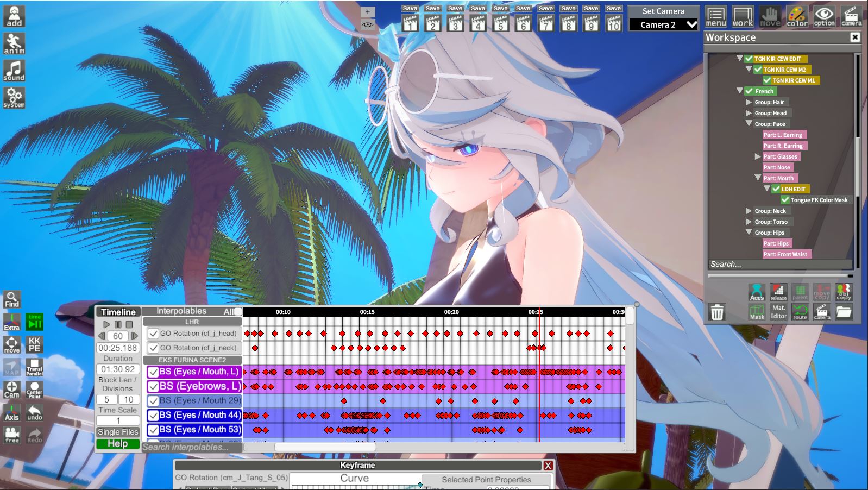Close the Keyframe window
This screenshot has width=868, height=490.
click(548, 466)
